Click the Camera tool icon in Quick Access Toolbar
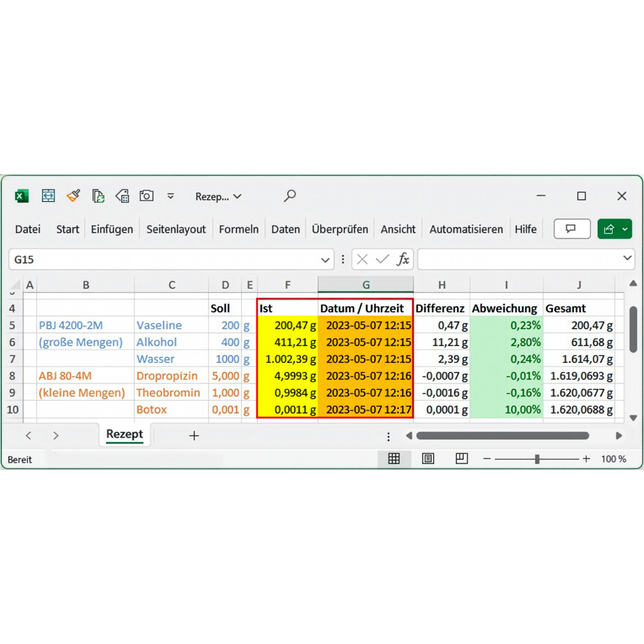644x644 pixels. tap(146, 196)
